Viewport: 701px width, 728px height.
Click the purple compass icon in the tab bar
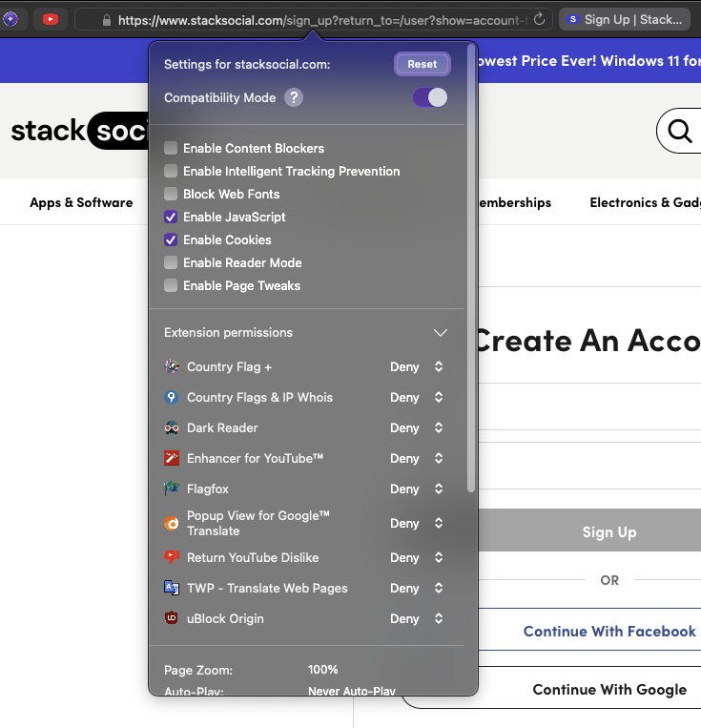[10, 19]
